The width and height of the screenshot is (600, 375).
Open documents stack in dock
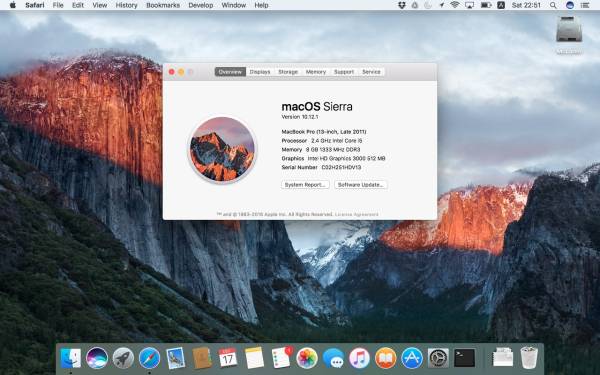pyautogui.click(x=503, y=358)
